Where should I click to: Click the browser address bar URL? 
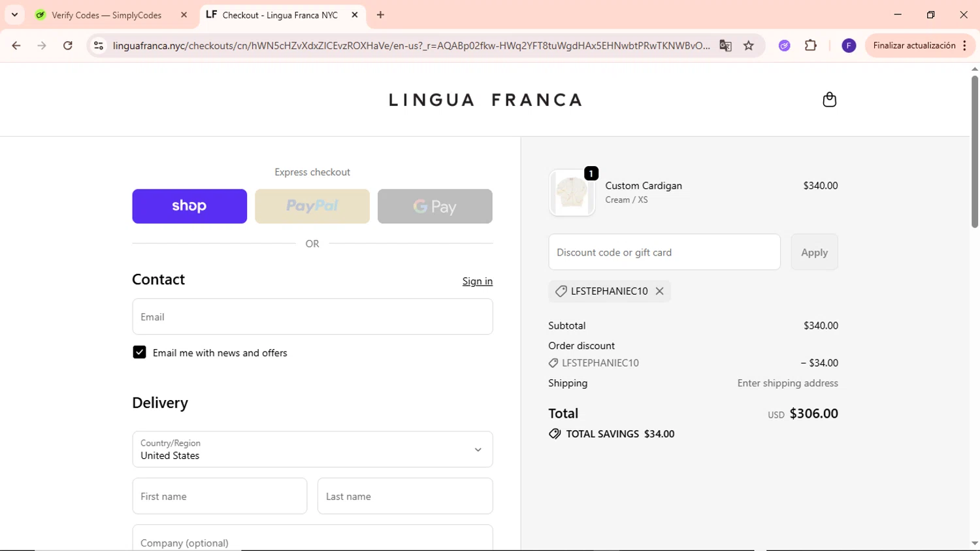click(411, 46)
